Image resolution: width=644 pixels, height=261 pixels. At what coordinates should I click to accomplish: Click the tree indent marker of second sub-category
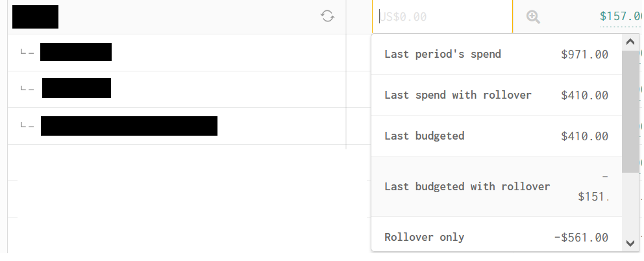tap(27, 88)
